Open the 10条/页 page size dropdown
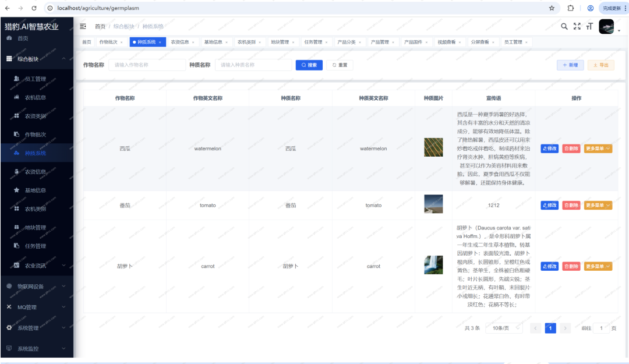 (x=504, y=328)
